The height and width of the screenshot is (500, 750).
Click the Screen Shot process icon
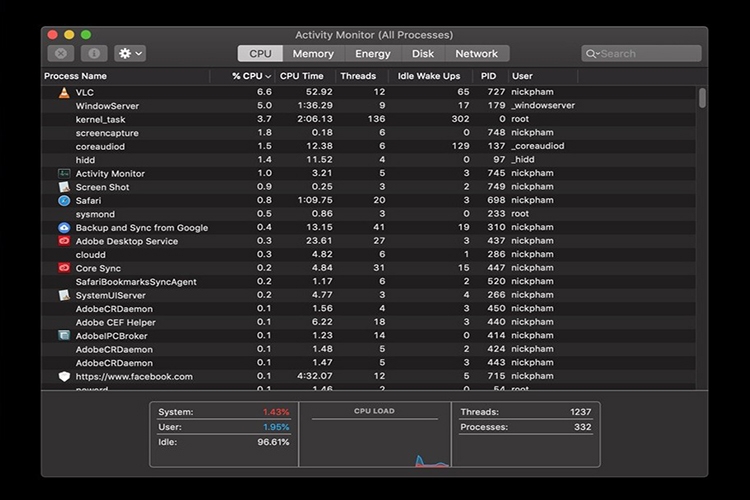click(64, 187)
